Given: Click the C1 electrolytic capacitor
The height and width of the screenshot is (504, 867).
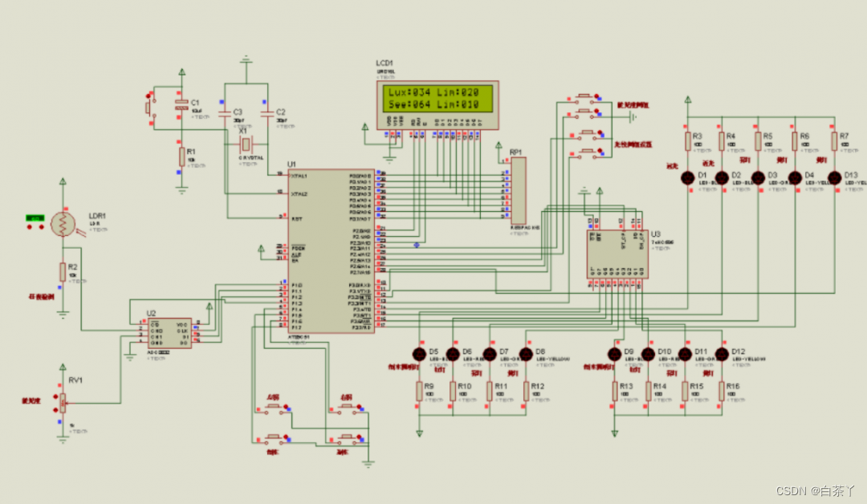Looking at the screenshot, I should 181,104.
